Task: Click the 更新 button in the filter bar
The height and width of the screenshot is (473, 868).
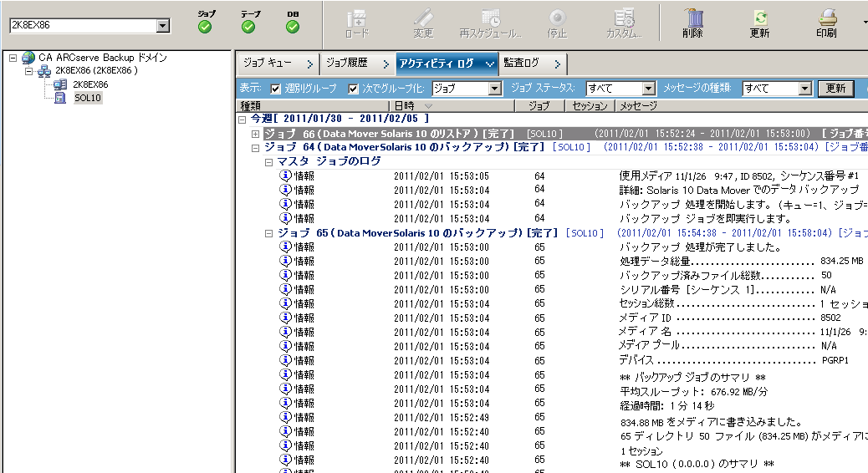Action: [835, 89]
